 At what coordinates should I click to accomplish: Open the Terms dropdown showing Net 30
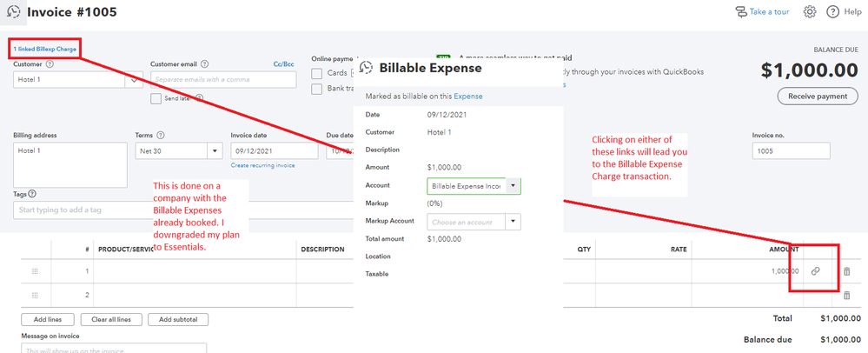tap(215, 151)
